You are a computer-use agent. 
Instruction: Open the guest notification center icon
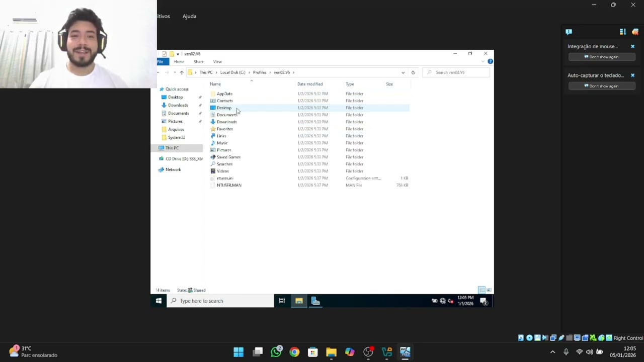484,301
